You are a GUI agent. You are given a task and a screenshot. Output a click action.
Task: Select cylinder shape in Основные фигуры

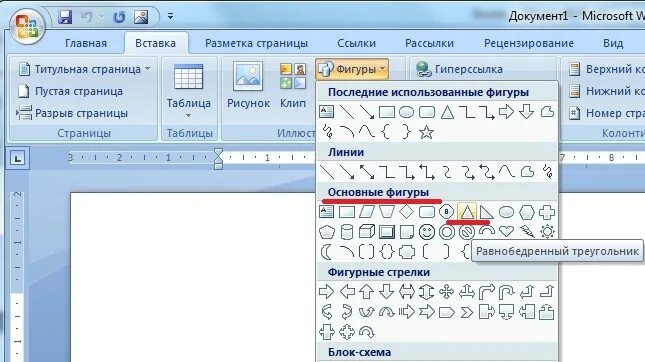coord(347,232)
